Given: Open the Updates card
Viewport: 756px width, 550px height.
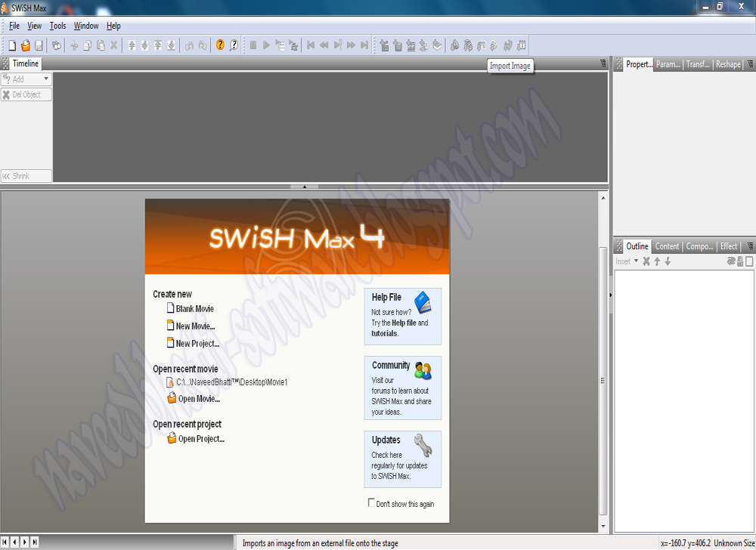Looking at the screenshot, I should coord(403,459).
